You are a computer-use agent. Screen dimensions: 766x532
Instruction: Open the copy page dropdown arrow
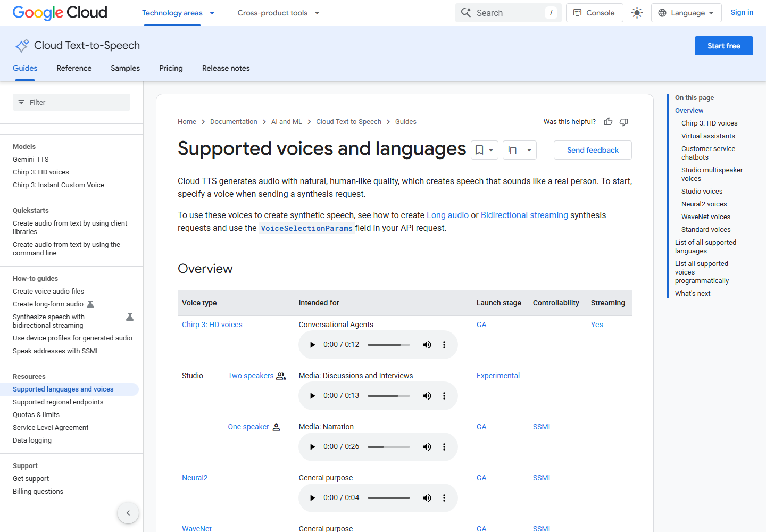pos(529,150)
